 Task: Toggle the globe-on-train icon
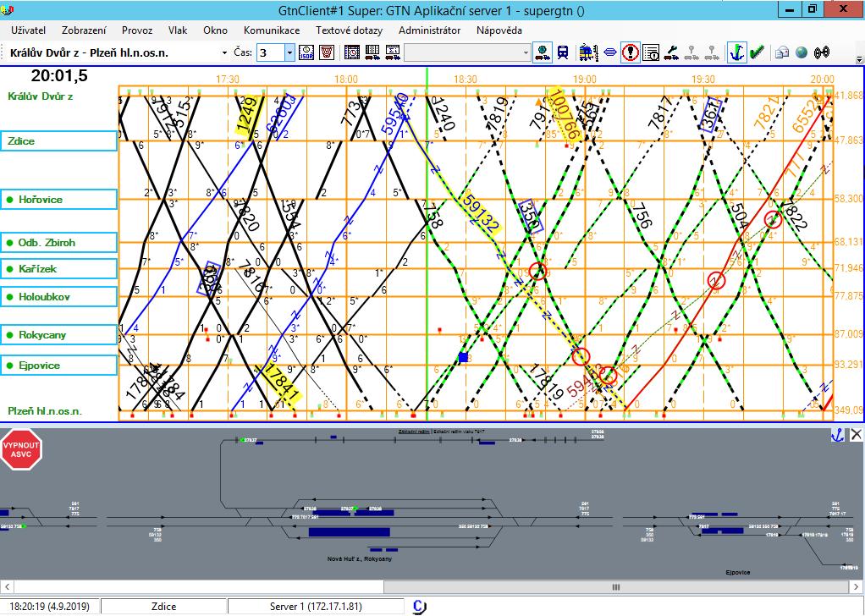point(543,52)
